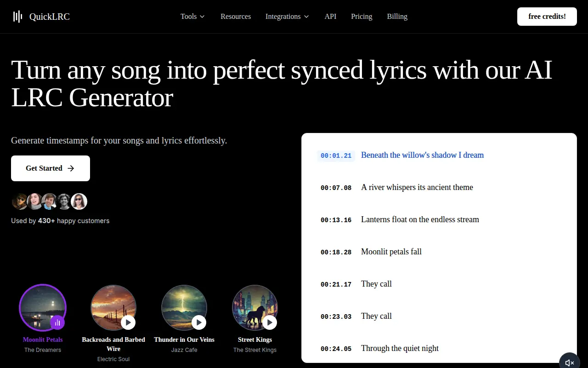
Task: Click the first customer avatar with sunglasses
Action: click(x=19, y=201)
